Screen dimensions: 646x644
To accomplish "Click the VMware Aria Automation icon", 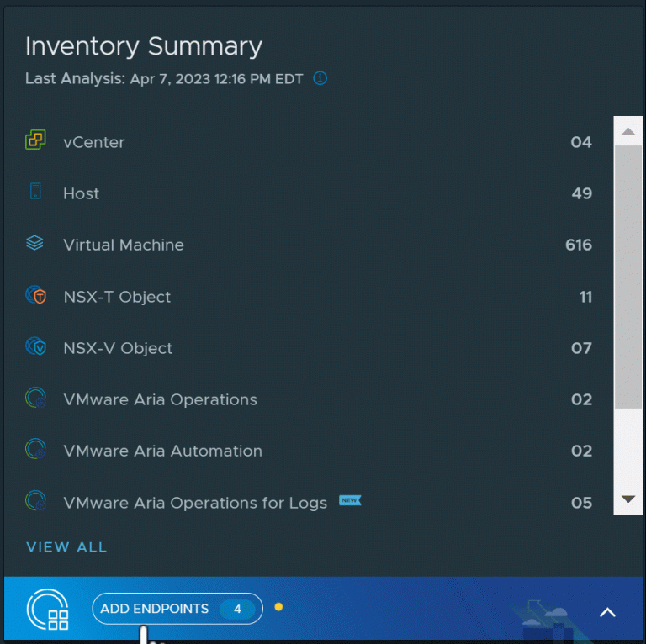I will click(x=35, y=450).
